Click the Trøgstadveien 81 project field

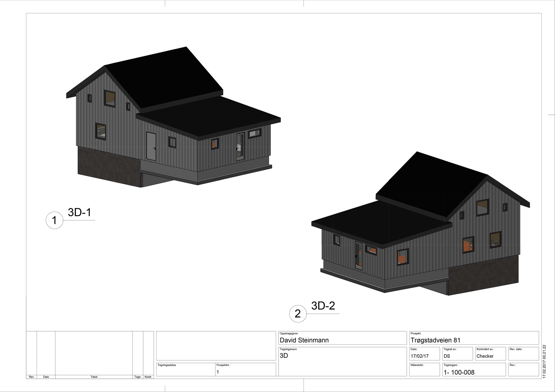[x=435, y=340]
